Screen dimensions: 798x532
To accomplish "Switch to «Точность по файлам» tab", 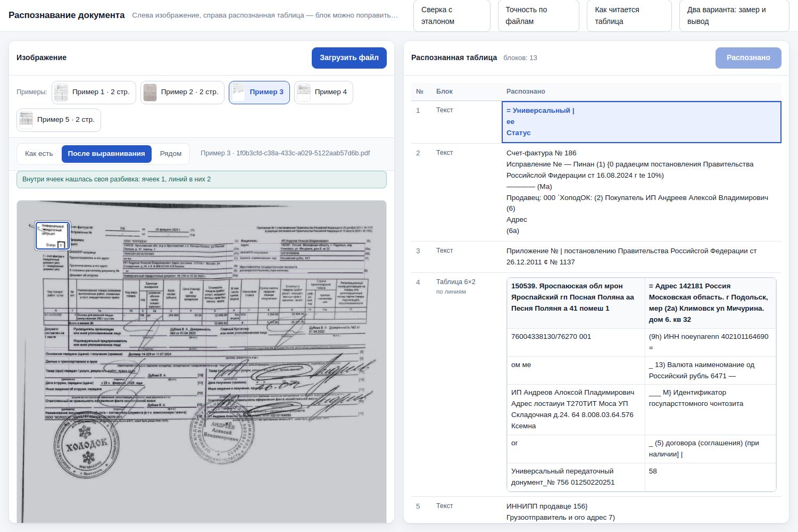I will coord(538,15).
